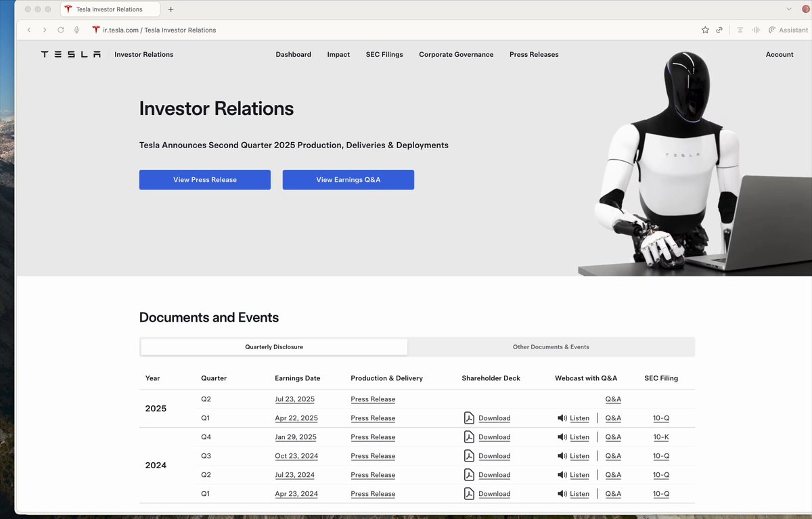Click Investor Relations header link

click(x=143, y=54)
